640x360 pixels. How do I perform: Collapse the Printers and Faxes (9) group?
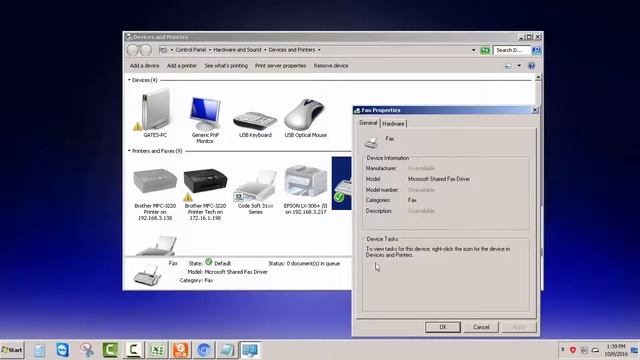pyautogui.click(x=129, y=151)
